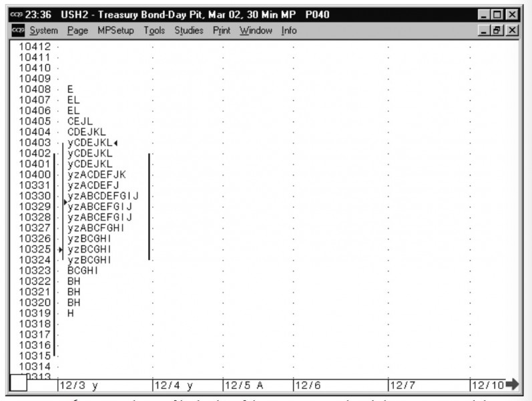532x401 pixels.
Task: Select the 12/5 A date label
Action: click(x=244, y=386)
